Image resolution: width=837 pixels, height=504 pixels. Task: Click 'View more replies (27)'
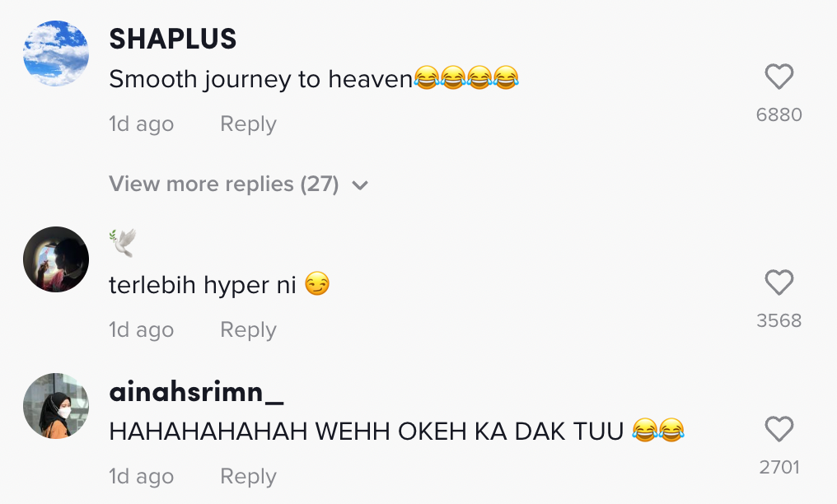[x=224, y=184]
